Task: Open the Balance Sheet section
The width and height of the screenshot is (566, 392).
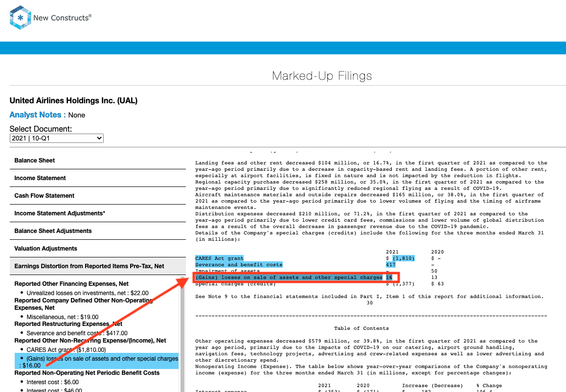Action: coord(98,160)
